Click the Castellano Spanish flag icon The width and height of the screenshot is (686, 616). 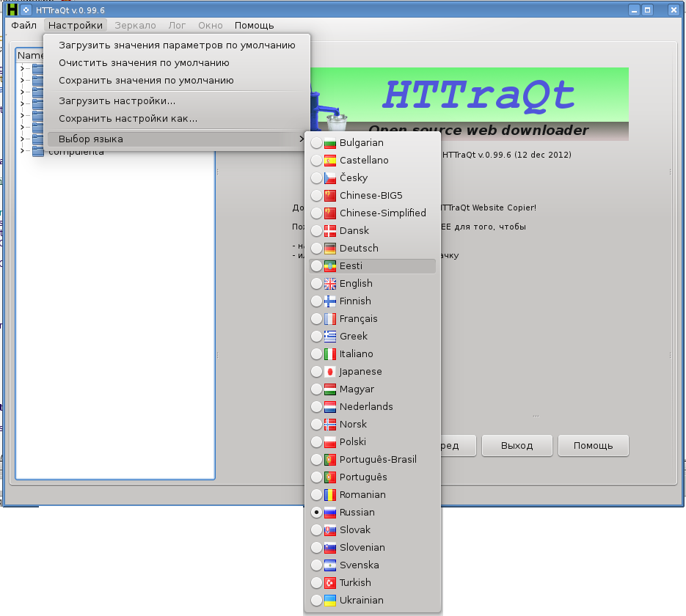click(330, 161)
